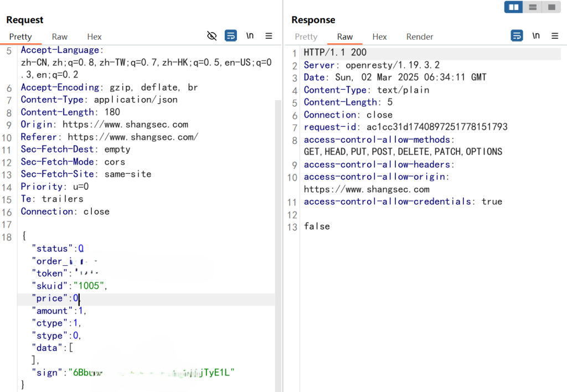The image size is (567, 392).
Task: Open the Request panel hamburger options menu
Action: click(x=269, y=36)
